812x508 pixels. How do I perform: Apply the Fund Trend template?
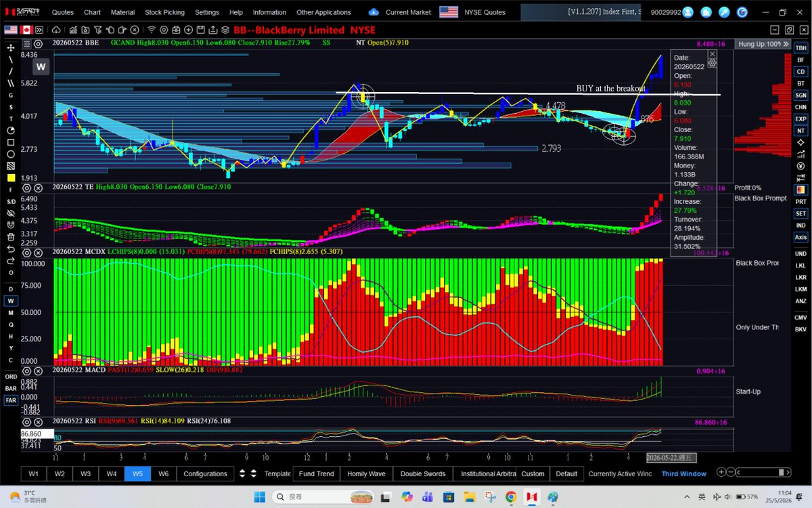(x=316, y=473)
